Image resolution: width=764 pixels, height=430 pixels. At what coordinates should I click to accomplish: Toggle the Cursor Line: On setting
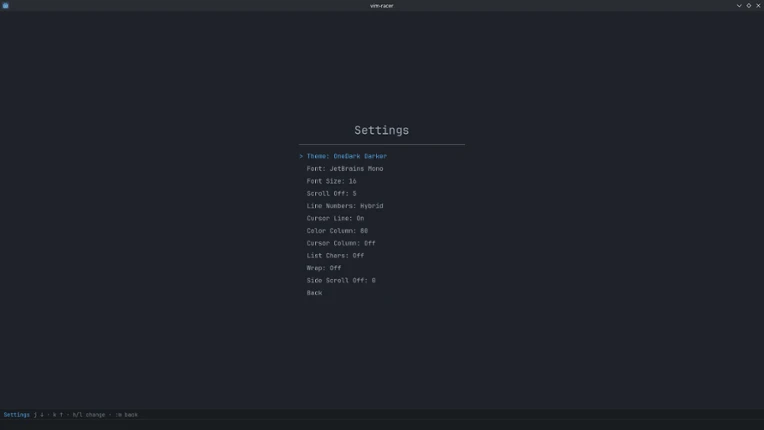click(x=335, y=218)
